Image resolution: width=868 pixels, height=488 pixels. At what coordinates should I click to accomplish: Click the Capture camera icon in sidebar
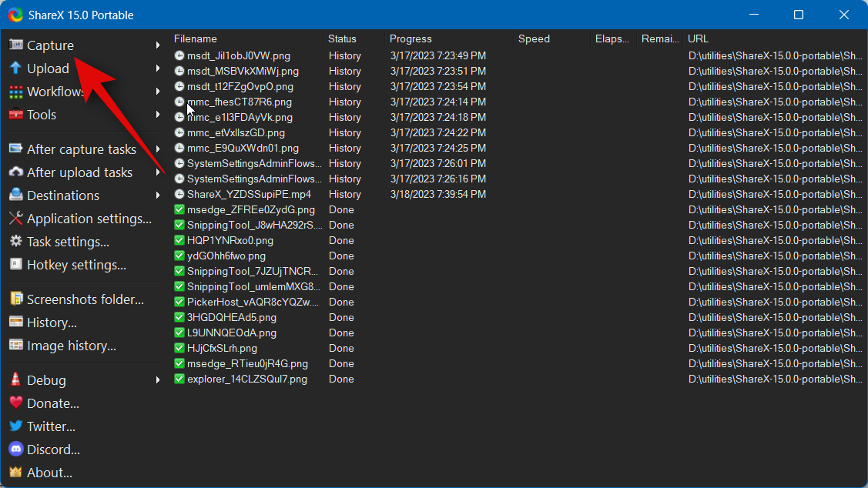(x=15, y=45)
